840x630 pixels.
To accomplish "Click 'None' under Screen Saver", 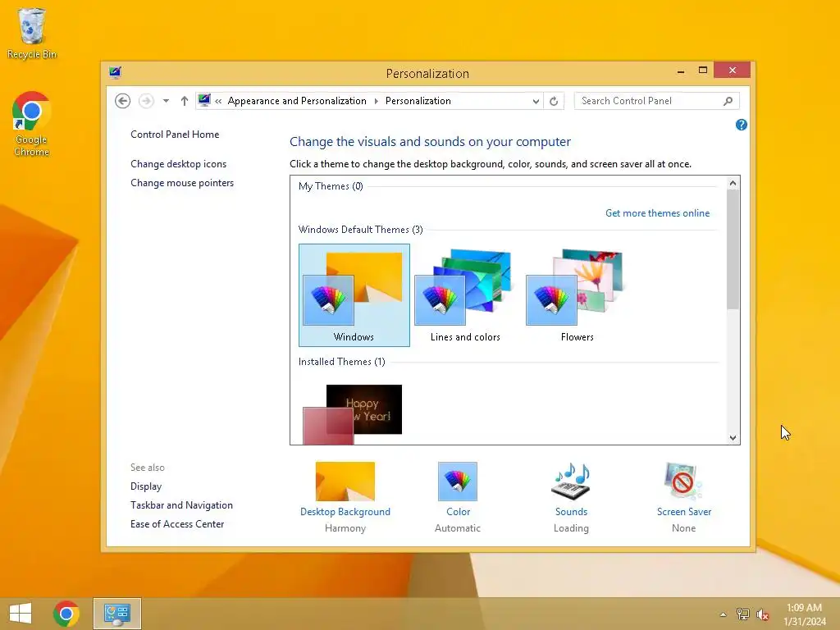I will point(683,528).
